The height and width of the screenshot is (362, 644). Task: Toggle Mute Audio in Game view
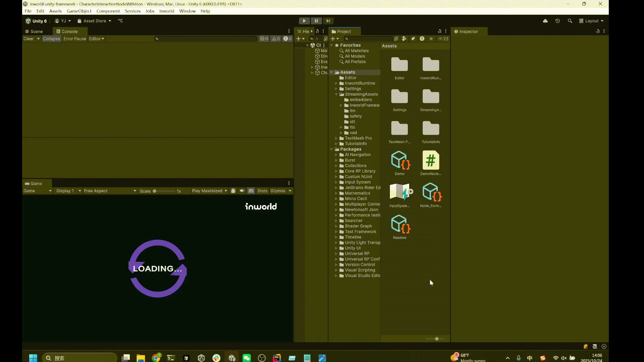coord(242,191)
